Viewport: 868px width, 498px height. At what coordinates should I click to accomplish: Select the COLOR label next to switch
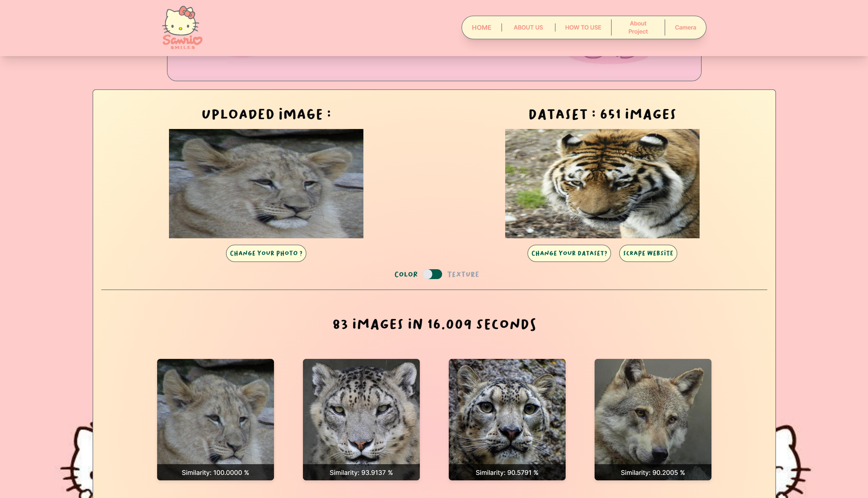(x=406, y=274)
